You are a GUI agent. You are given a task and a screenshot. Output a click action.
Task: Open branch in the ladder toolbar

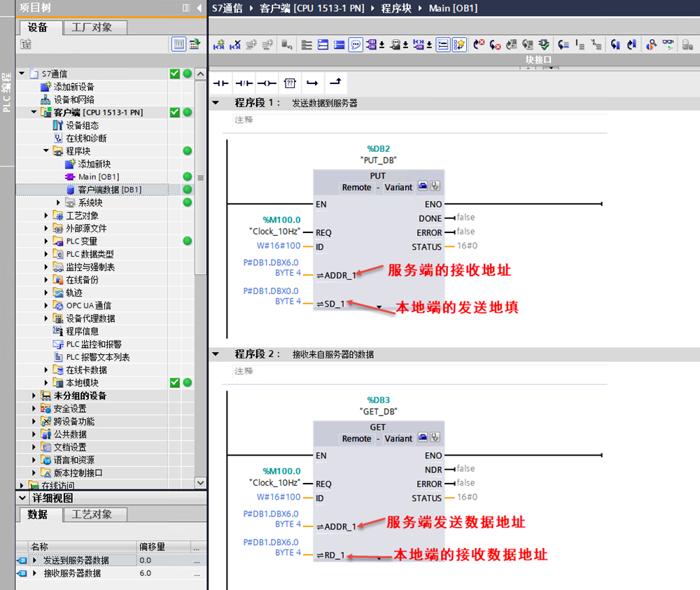[x=312, y=83]
